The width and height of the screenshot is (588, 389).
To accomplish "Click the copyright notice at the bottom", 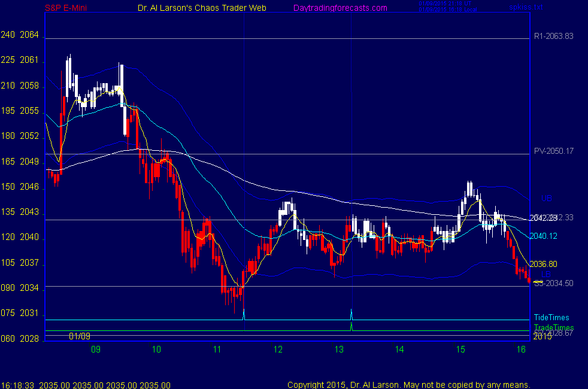I will [x=409, y=385].
